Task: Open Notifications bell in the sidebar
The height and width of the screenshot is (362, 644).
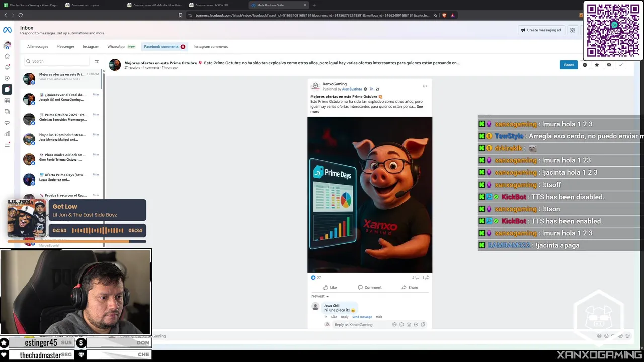Action: 7,67
